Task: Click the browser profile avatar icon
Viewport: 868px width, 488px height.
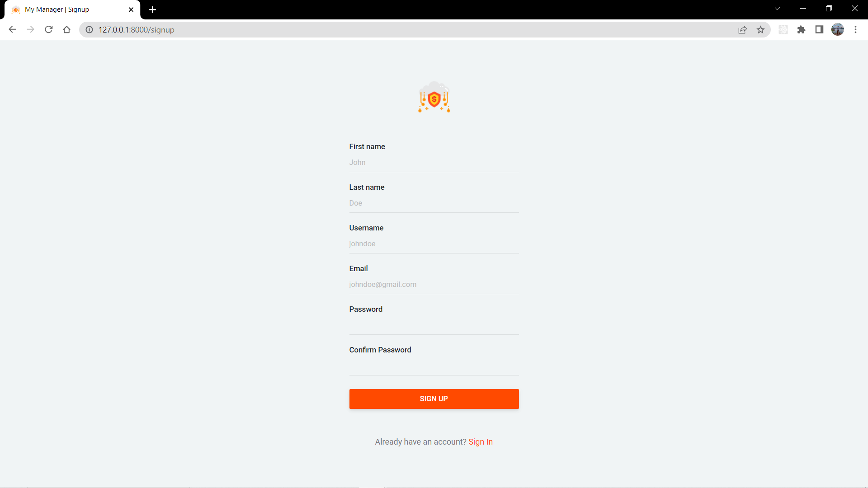Action: click(x=838, y=29)
